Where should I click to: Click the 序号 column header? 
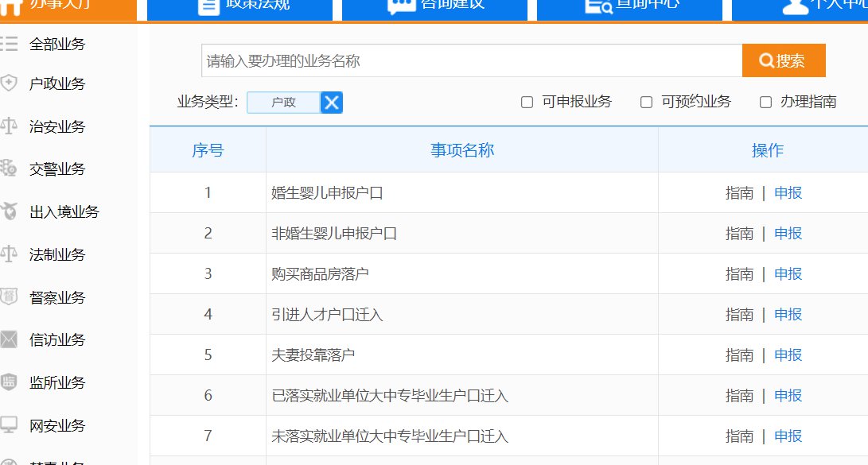[x=208, y=150]
